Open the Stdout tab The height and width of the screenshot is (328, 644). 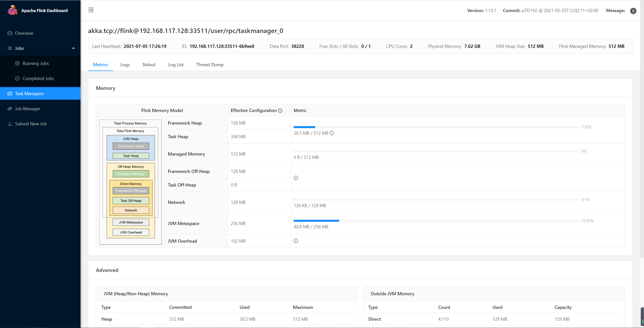click(149, 65)
